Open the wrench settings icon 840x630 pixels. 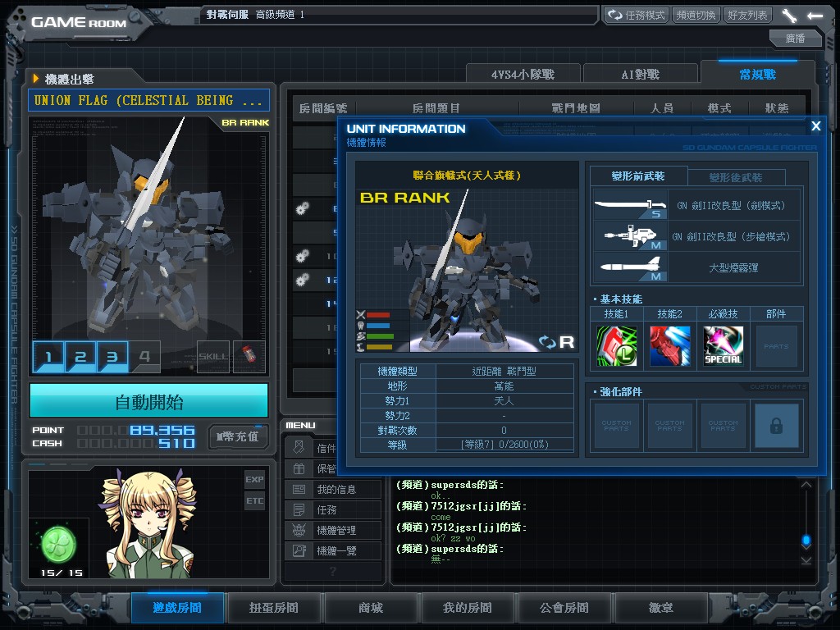click(789, 16)
